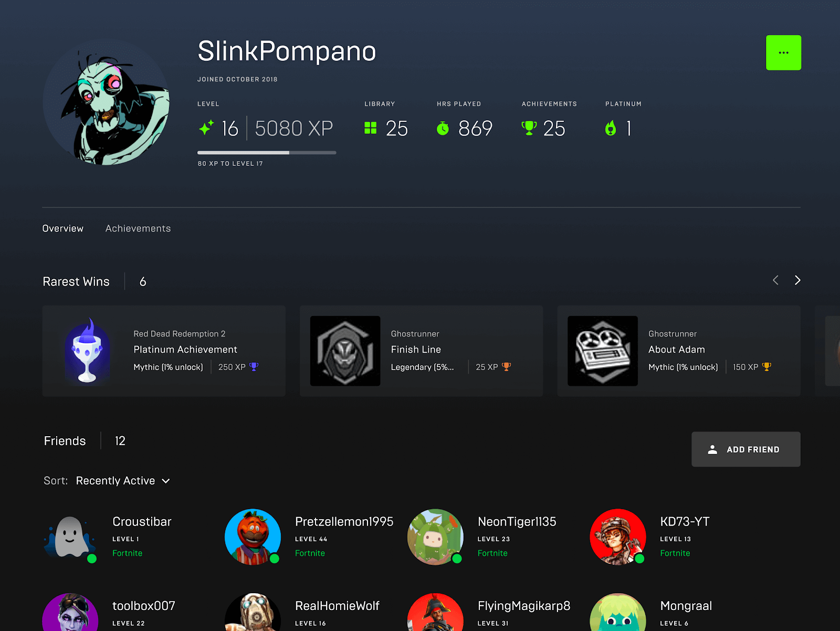
Task: Expand the next Rarest Wins page with right chevron
Action: tap(797, 280)
